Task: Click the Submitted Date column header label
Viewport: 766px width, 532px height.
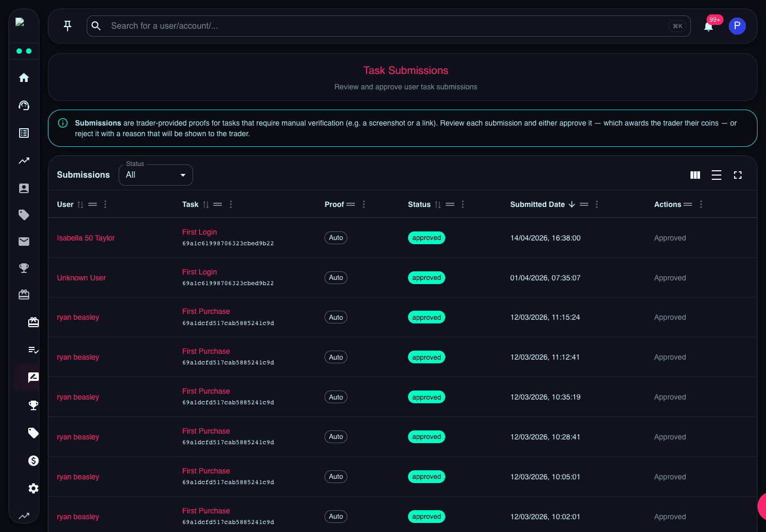Action: pyautogui.click(x=537, y=204)
